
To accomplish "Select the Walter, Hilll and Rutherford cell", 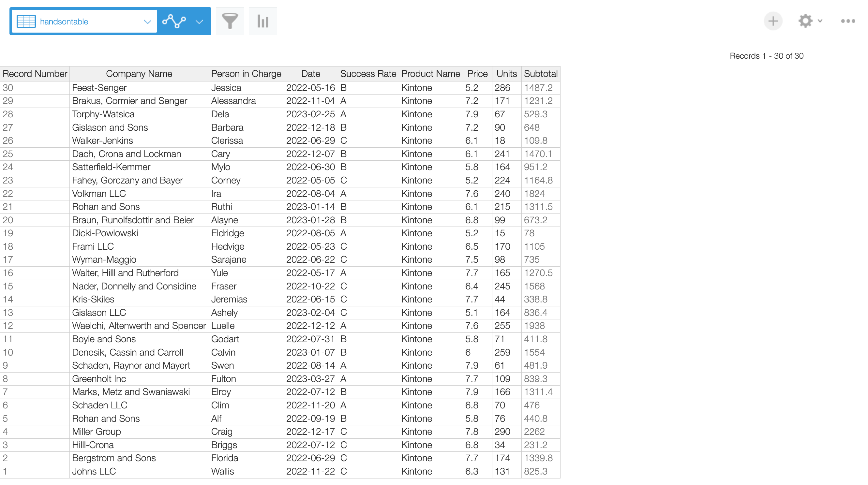I will coord(139,273).
